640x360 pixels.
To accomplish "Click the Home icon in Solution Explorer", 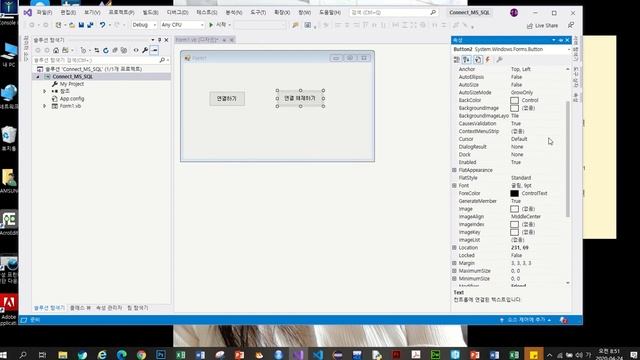I will click(x=56, y=50).
